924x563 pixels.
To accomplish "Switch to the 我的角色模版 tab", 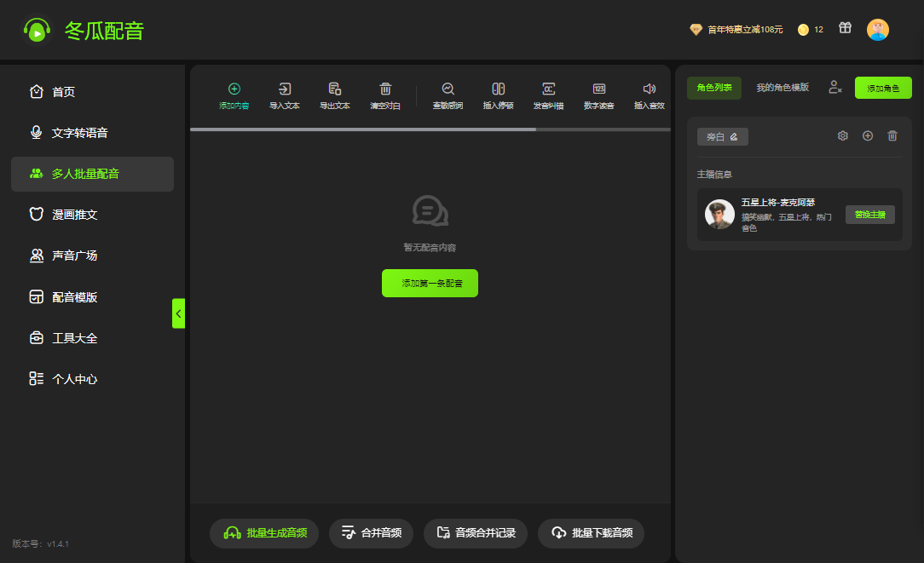I will [x=783, y=88].
